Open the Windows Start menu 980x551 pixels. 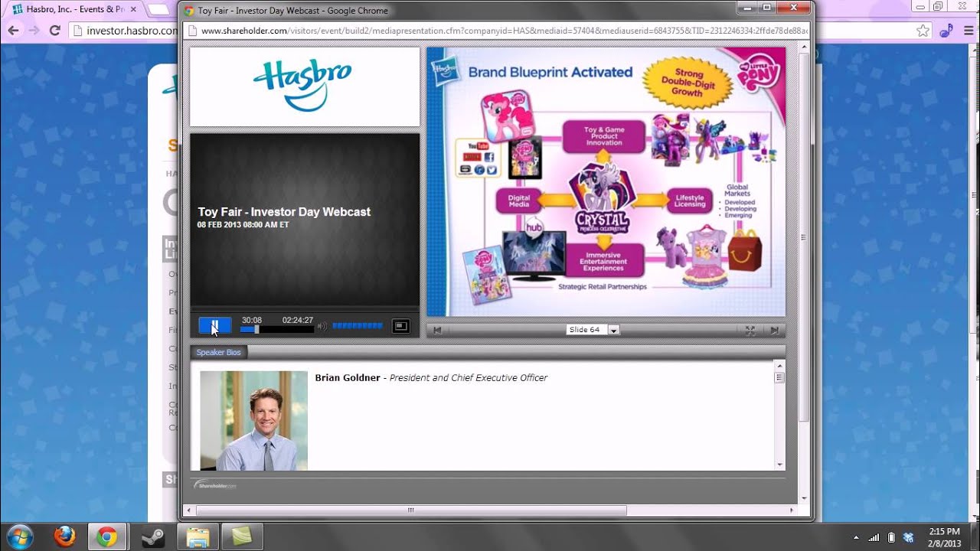pyautogui.click(x=18, y=536)
